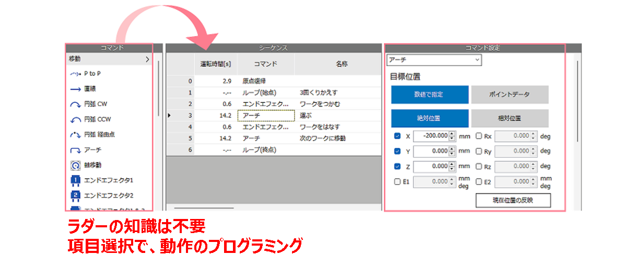The image size is (644, 266).
Task: Select the 軸移動 axis move icon
Action: coord(75,165)
